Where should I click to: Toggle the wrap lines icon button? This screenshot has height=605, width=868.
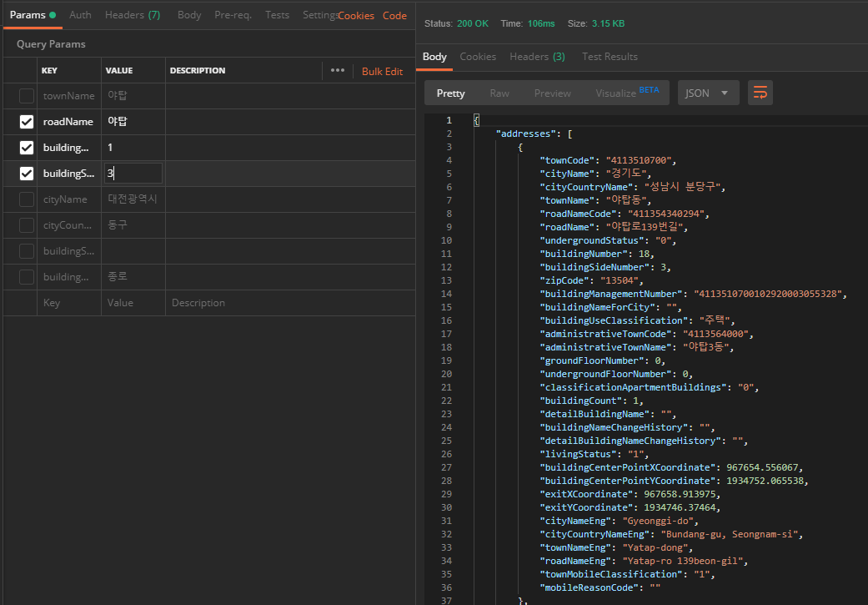760,93
